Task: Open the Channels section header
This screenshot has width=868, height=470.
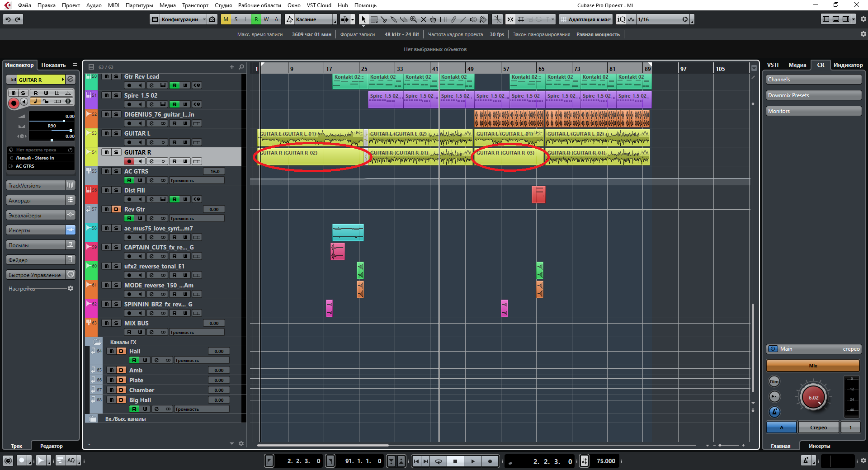Action: [814, 80]
